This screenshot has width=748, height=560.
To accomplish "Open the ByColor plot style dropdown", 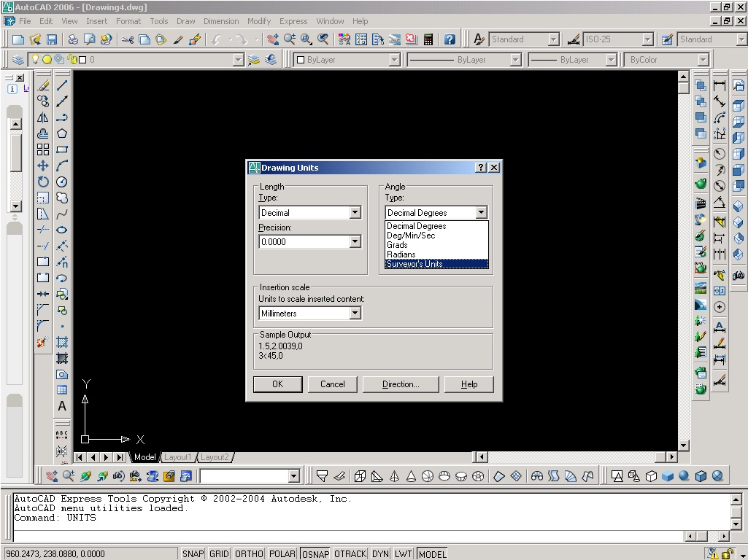I will tap(703, 60).
